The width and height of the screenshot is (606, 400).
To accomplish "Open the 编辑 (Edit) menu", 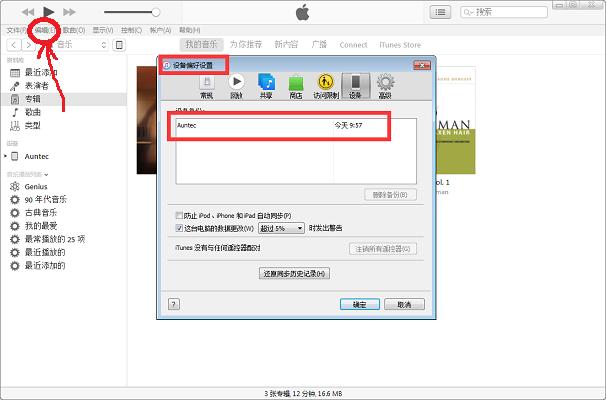I will point(44,30).
